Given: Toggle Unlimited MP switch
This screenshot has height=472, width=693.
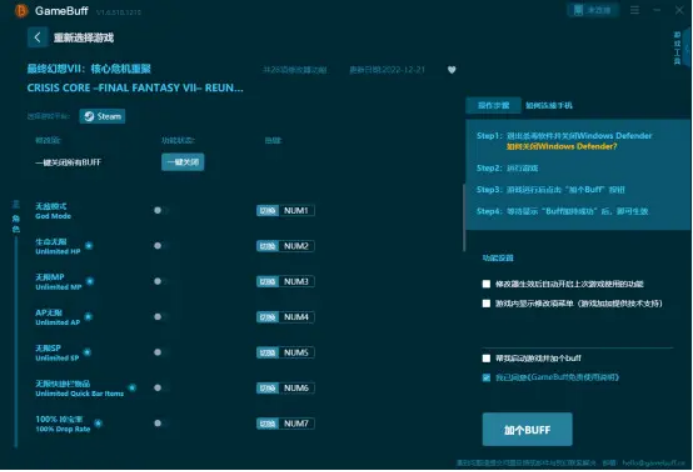Looking at the screenshot, I should click(x=160, y=282).
